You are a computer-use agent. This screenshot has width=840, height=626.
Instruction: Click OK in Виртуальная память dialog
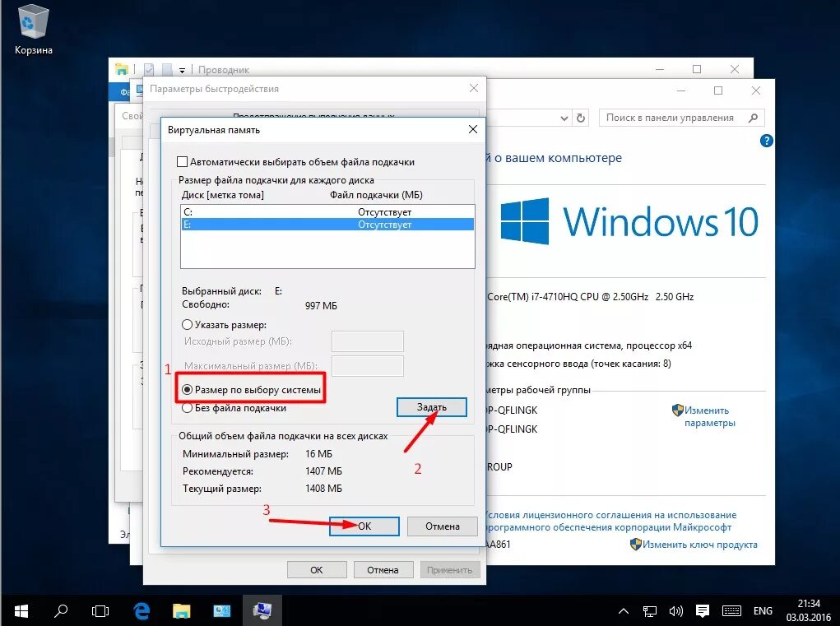364,526
